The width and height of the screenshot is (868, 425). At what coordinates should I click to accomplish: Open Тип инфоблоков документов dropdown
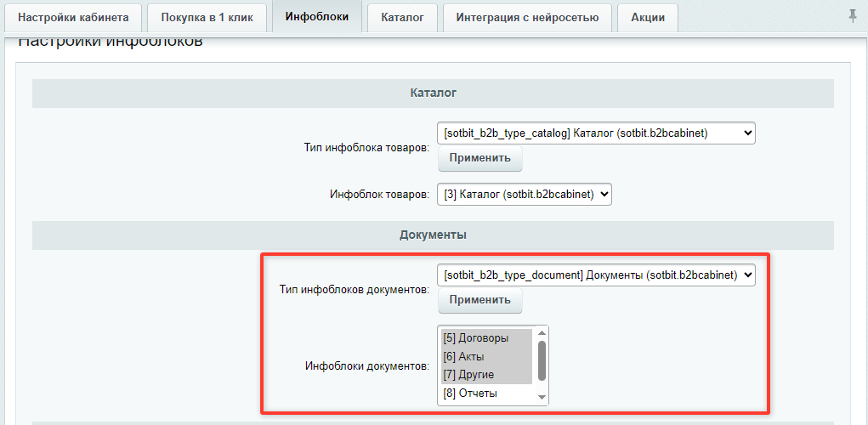[x=596, y=275]
